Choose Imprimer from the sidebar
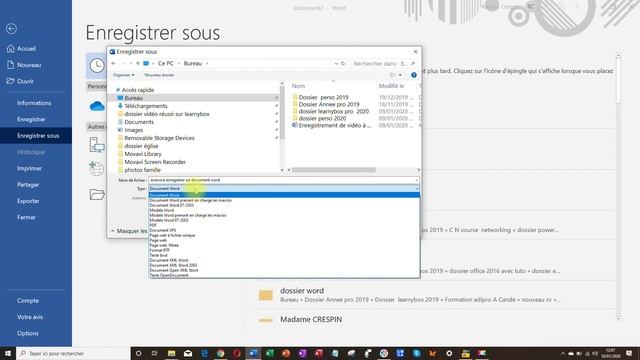 (29, 168)
